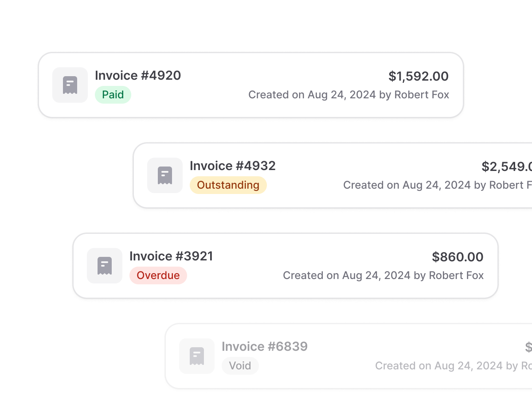Viewport: 532px width, 411px height.
Task: Click the creation date text on Invoice #4920
Action: click(348, 95)
